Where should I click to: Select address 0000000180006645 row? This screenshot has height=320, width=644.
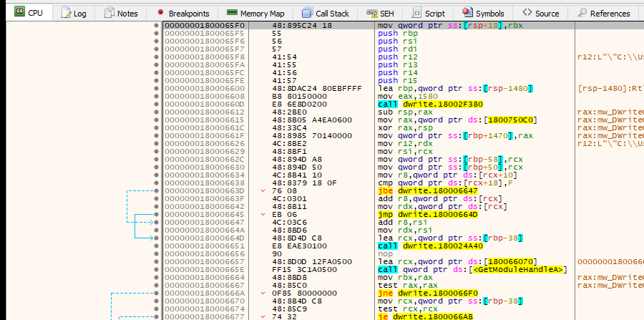(205, 215)
